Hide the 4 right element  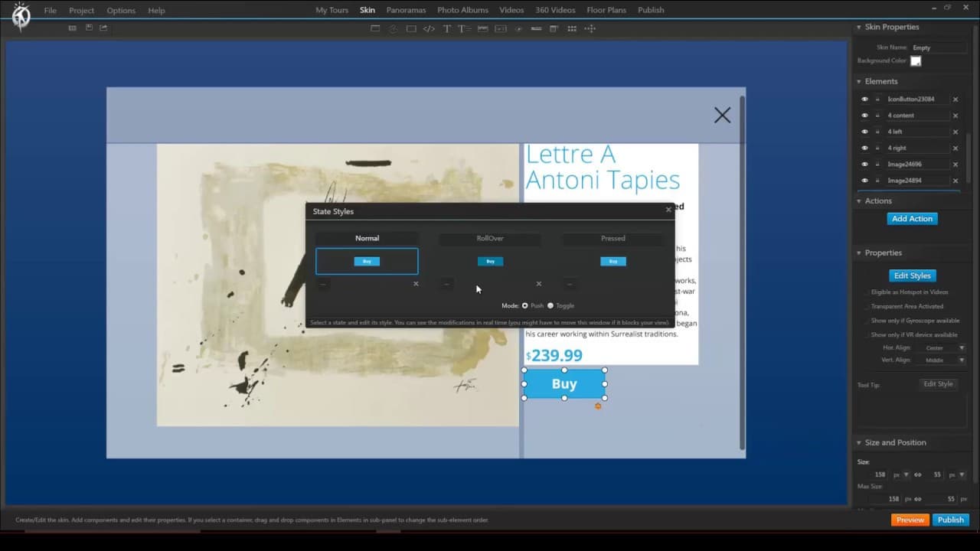[x=865, y=148]
